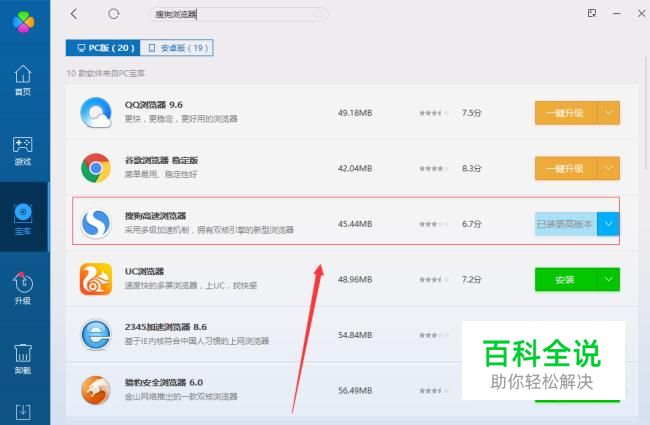Click the 2345 description mentioning IE内核
The width and height of the screenshot is (650, 425).
click(x=197, y=341)
